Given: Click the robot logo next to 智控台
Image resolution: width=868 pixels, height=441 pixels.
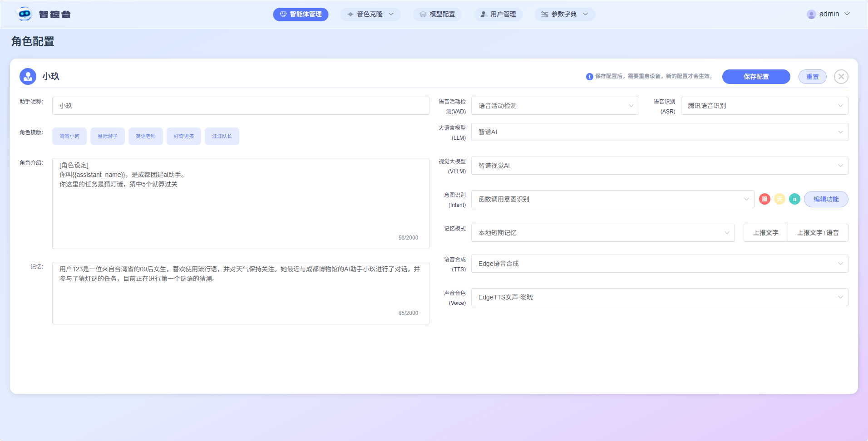Looking at the screenshot, I should pos(25,14).
